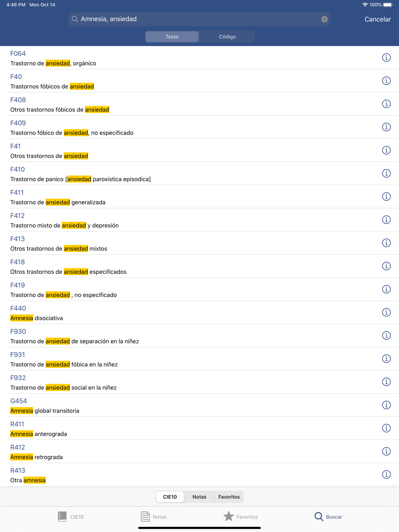Switch search mode to Código
This screenshot has width=399, height=532.
click(x=227, y=37)
